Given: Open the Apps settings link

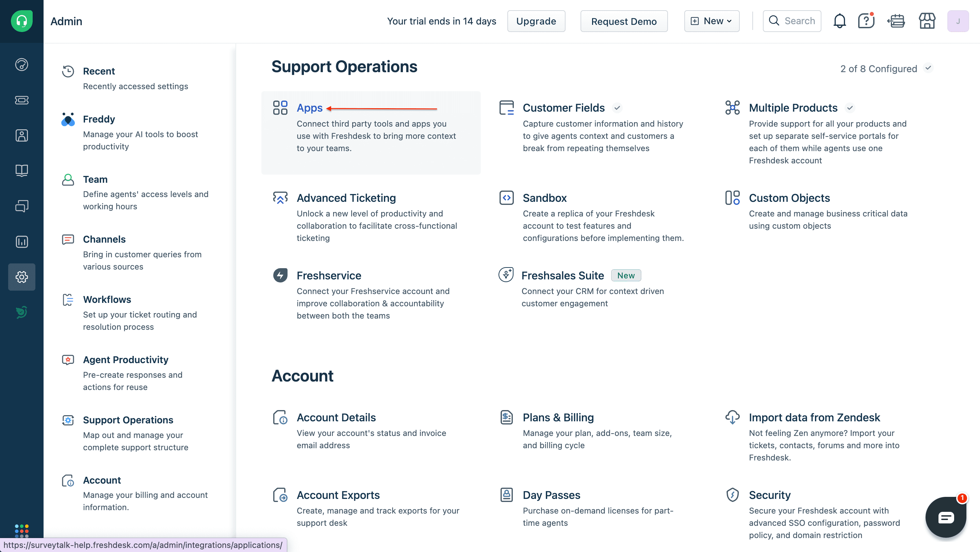Looking at the screenshot, I should (309, 108).
